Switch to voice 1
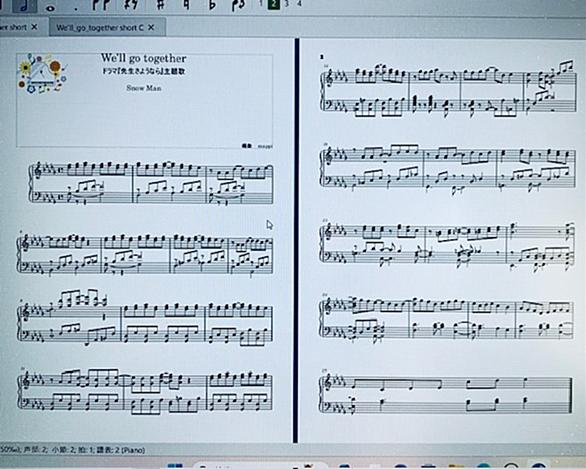 tap(261, 4)
